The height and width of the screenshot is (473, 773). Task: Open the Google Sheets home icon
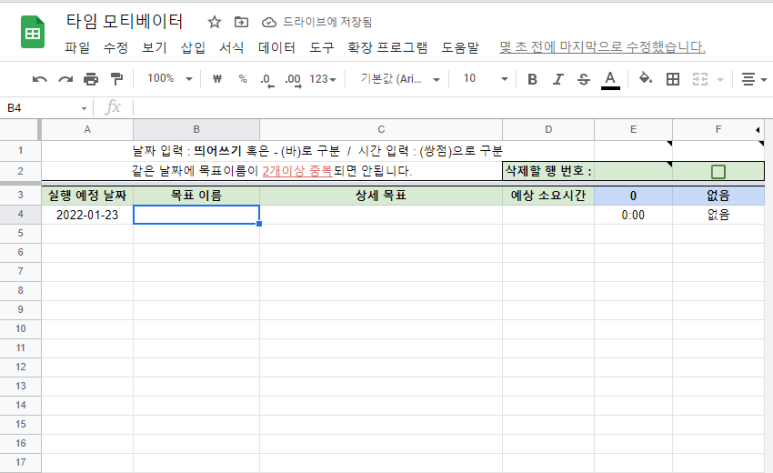(x=33, y=33)
